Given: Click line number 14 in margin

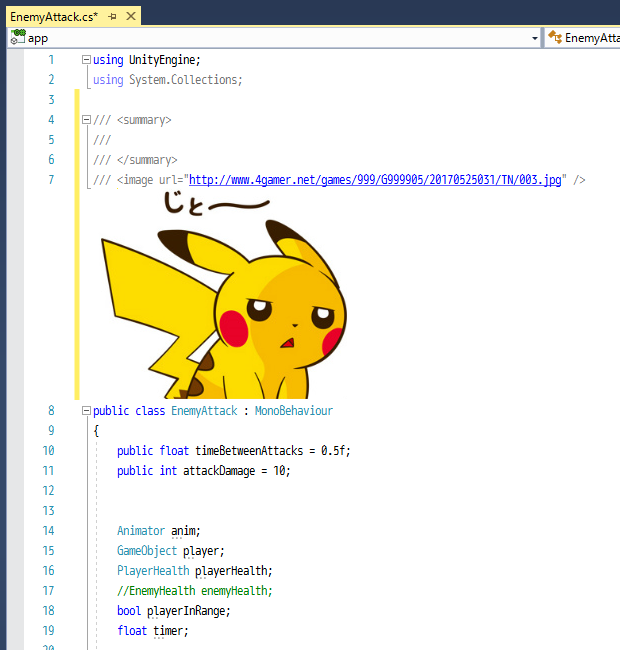Looking at the screenshot, I should 48,531.
